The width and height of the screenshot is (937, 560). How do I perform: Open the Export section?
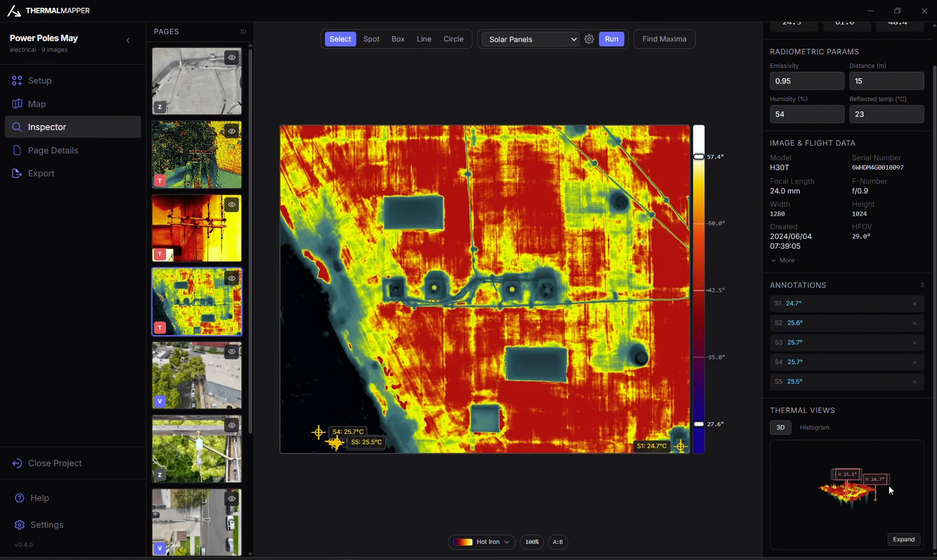point(73,173)
